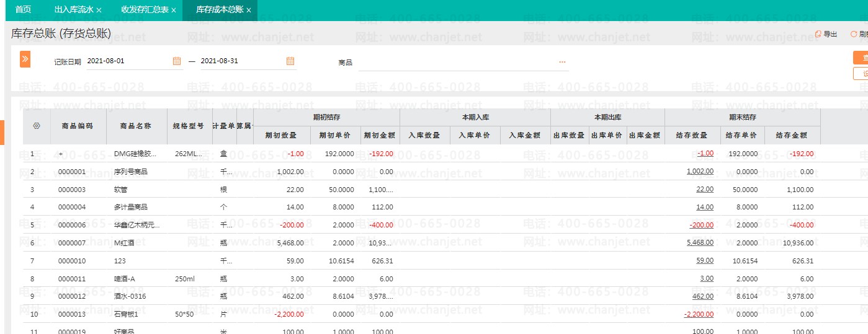This screenshot has width=868, height=334.
Task: Open ending quantity link -200.00
Action: point(702,225)
